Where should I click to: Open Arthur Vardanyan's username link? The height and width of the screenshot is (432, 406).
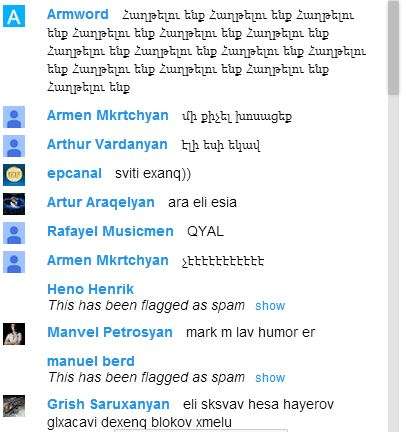tap(107, 144)
